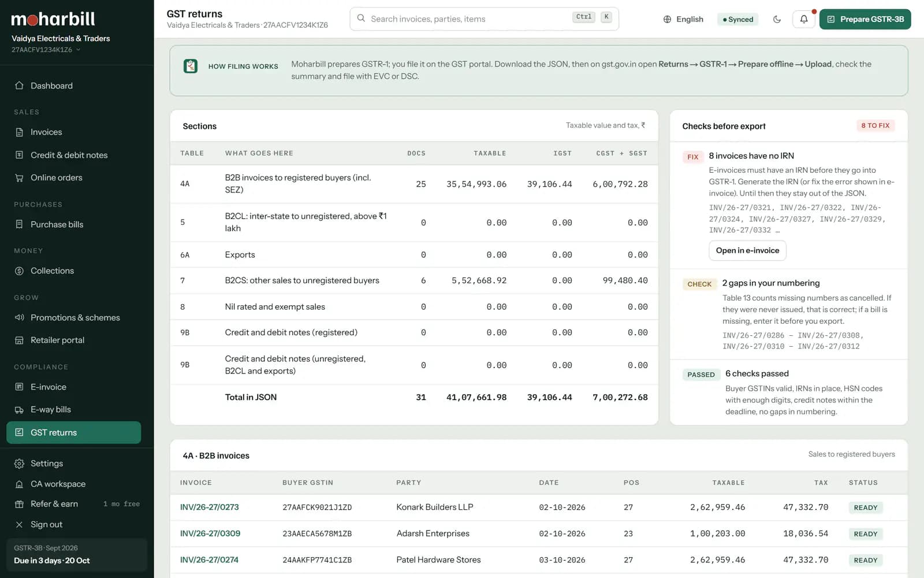The height and width of the screenshot is (578, 924).
Task: Click the Promotions megaphone icon
Action: tap(19, 317)
